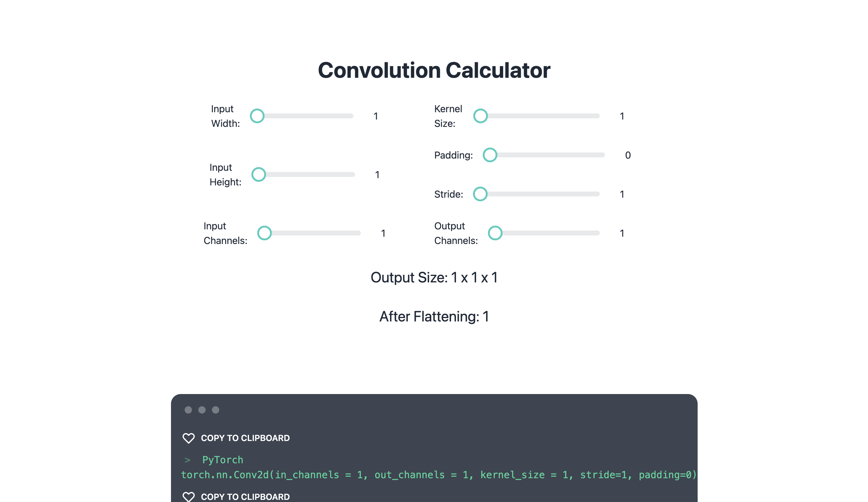868x502 pixels.
Task: Click the Input Channels slider handle
Action: click(265, 233)
